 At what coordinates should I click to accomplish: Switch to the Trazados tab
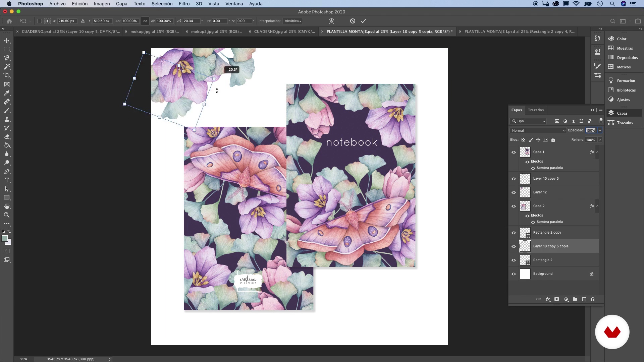[x=536, y=110]
